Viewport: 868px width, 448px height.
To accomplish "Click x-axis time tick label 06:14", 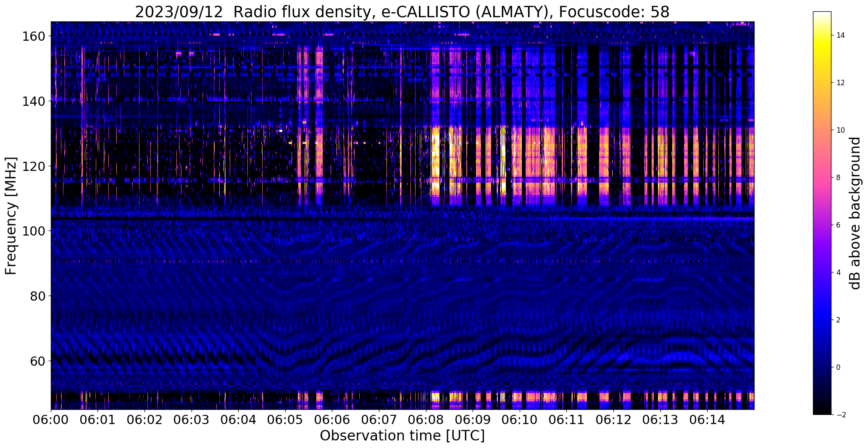I will (708, 419).
